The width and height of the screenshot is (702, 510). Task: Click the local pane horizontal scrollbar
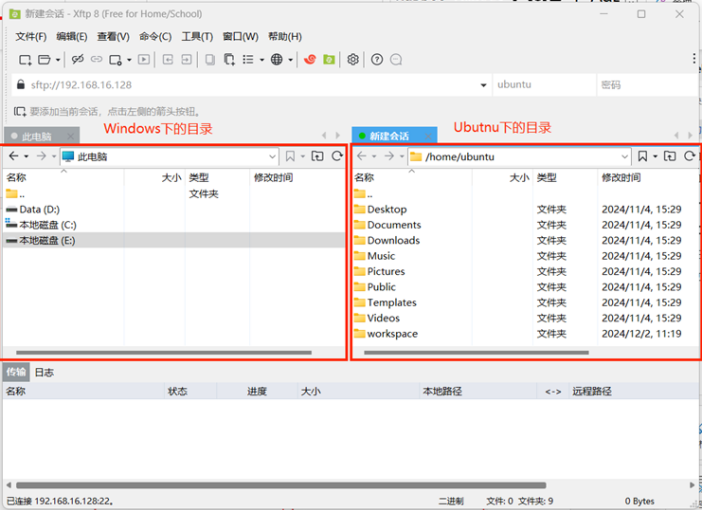[164, 352]
